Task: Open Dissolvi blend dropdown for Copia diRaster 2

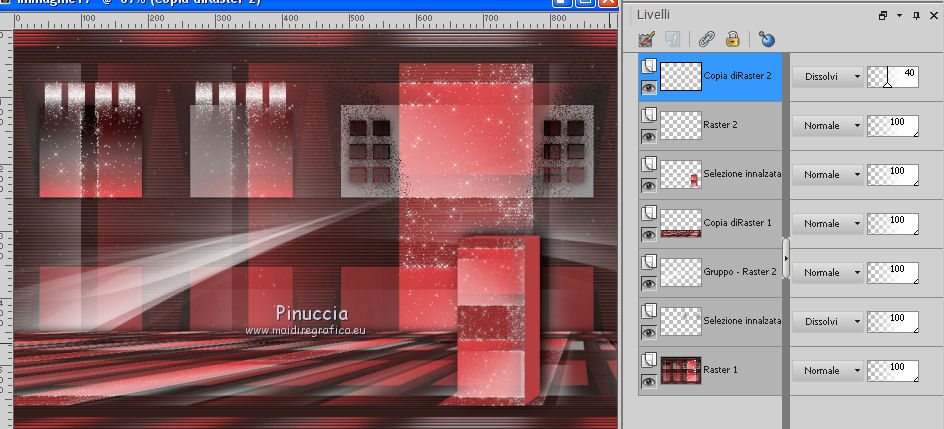Action: pyautogui.click(x=828, y=77)
